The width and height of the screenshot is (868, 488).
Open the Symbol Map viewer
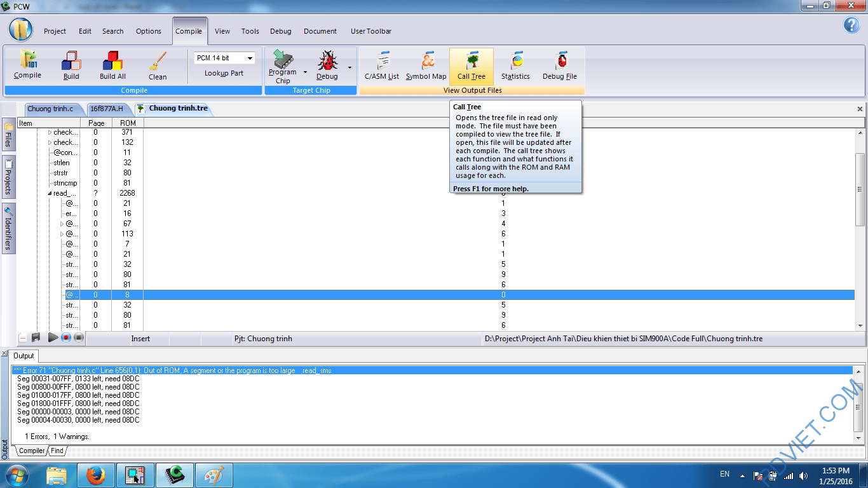[425, 65]
